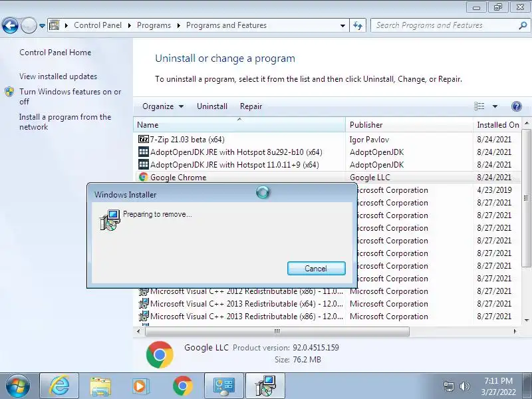Sort list by Name column header

point(239,125)
